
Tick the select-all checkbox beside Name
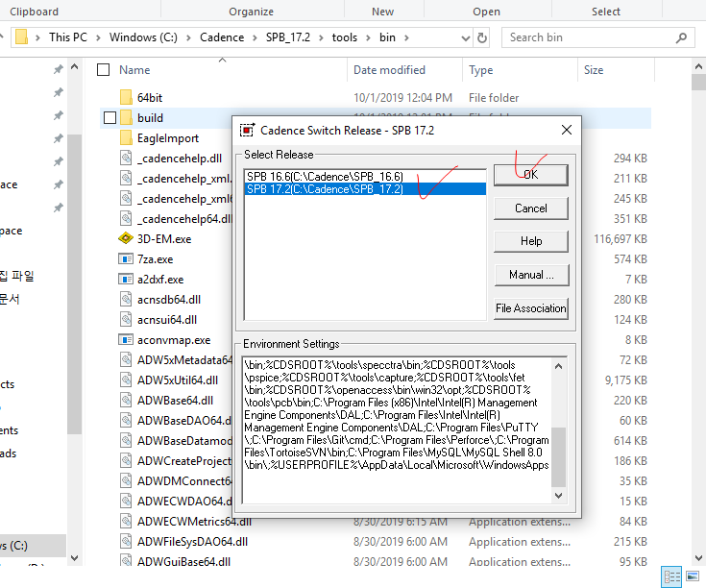point(103,70)
